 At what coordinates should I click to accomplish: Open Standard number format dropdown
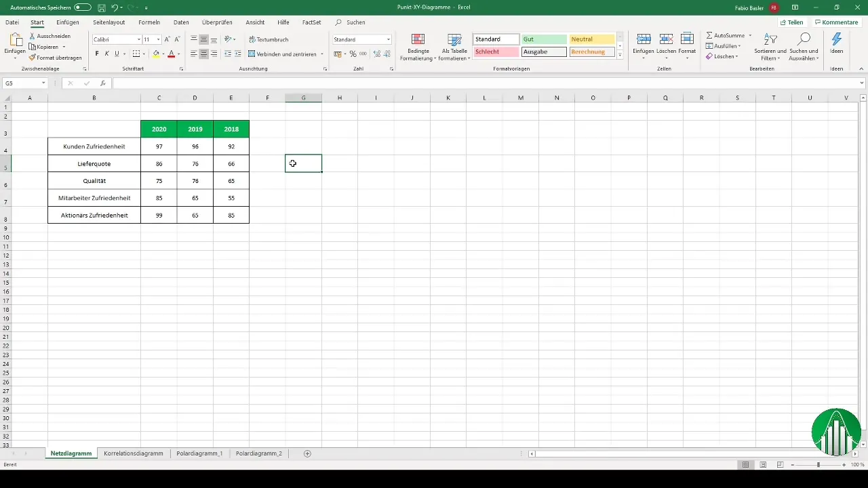tap(389, 40)
